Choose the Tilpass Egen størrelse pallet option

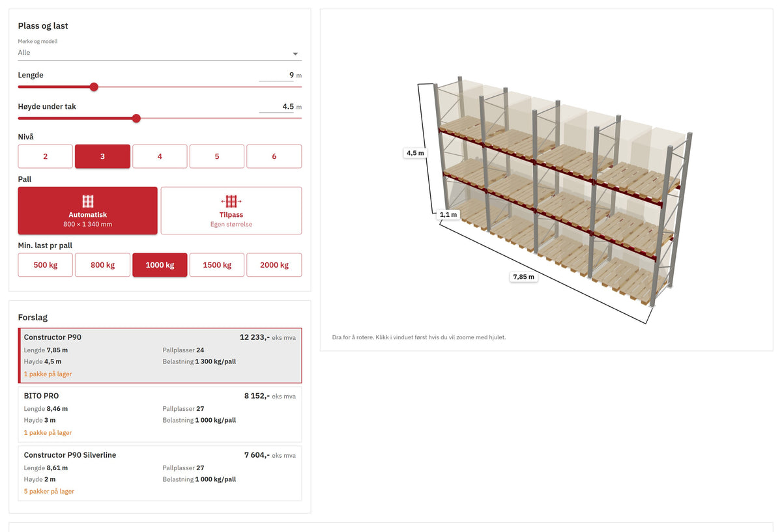pos(231,210)
